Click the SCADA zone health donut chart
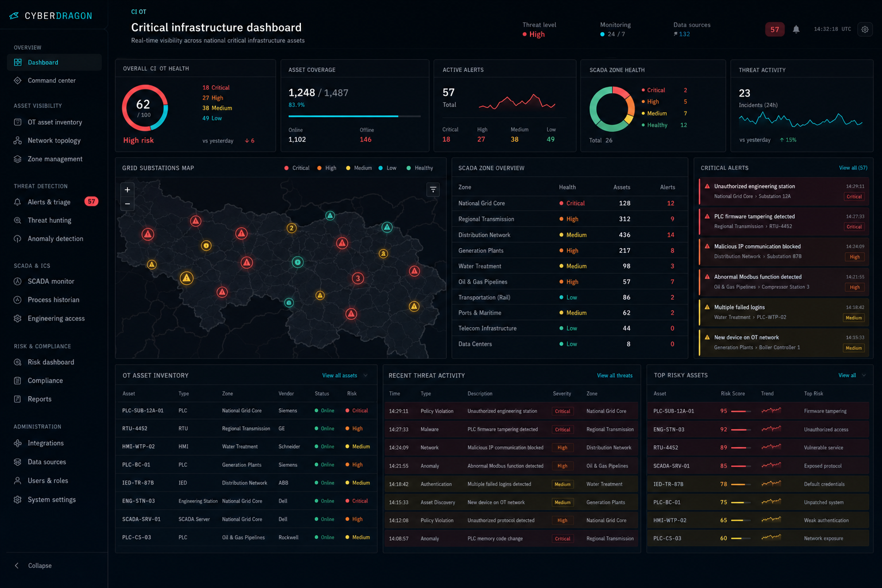This screenshot has height=588, width=882. [612, 109]
